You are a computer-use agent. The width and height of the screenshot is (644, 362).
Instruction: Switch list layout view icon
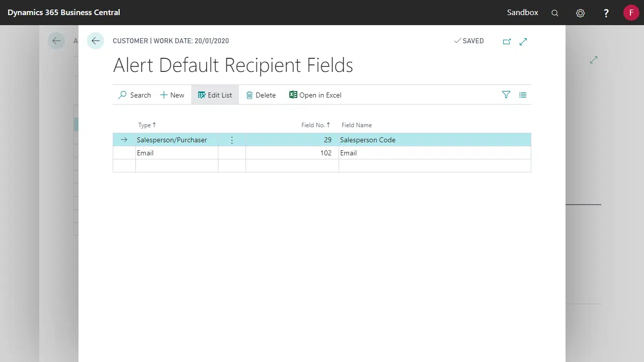(523, 95)
